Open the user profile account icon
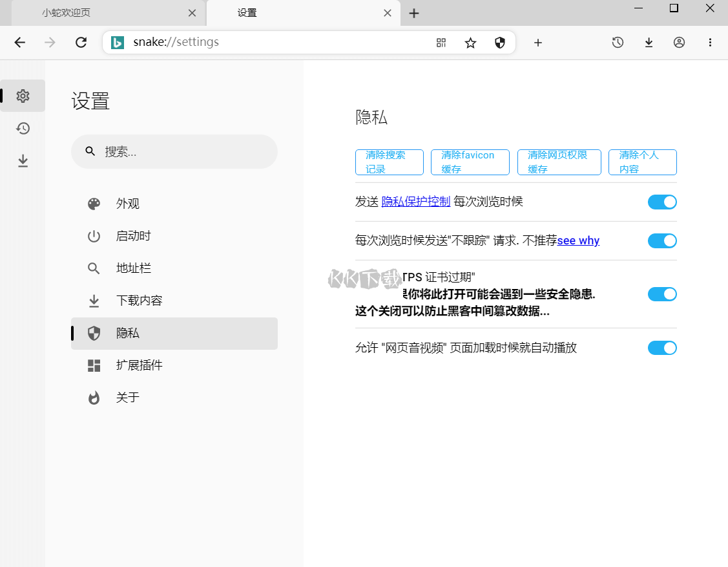This screenshot has height=567, width=728. pos(679,43)
